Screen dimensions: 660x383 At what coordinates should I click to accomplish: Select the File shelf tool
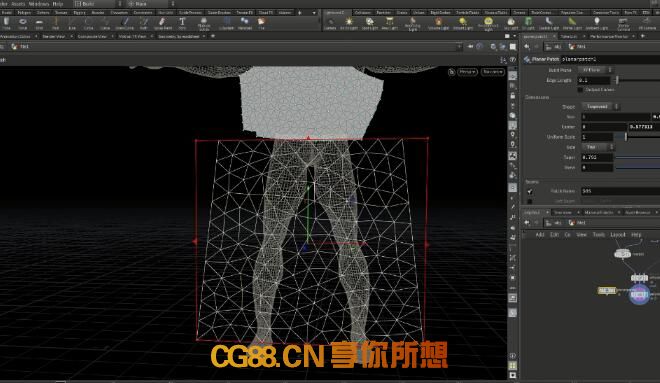[261, 23]
